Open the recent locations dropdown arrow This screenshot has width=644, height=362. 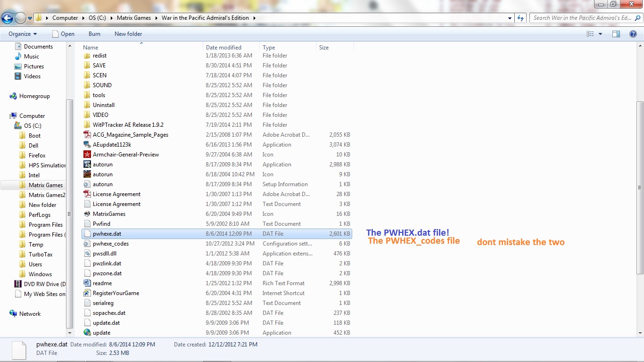pos(30,18)
